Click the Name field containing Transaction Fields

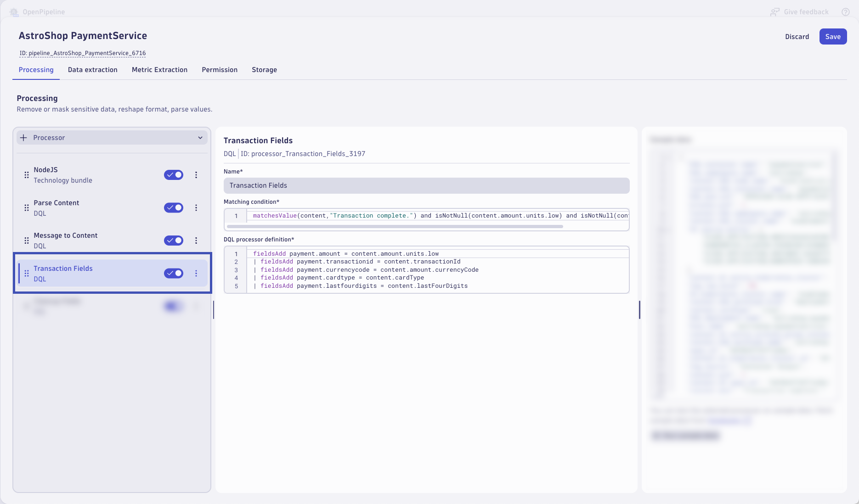(x=426, y=185)
